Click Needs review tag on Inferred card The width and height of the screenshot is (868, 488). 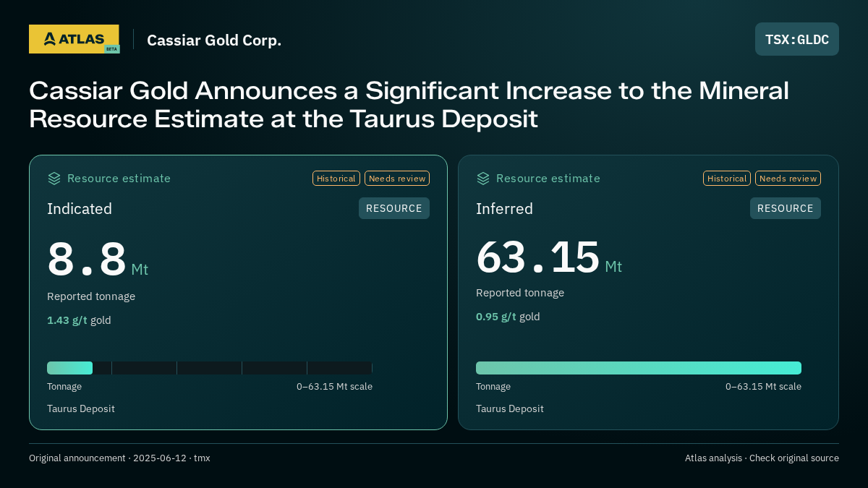click(x=788, y=179)
